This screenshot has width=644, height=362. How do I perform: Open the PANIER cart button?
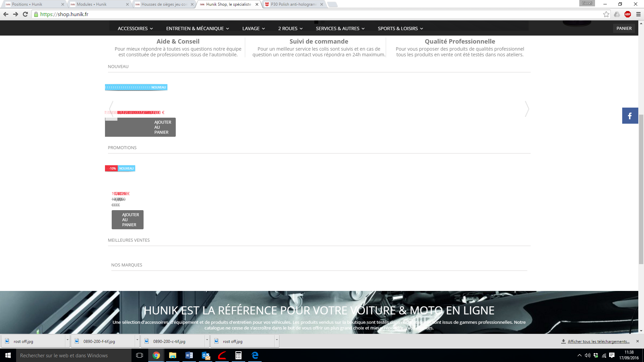point(624,28)
